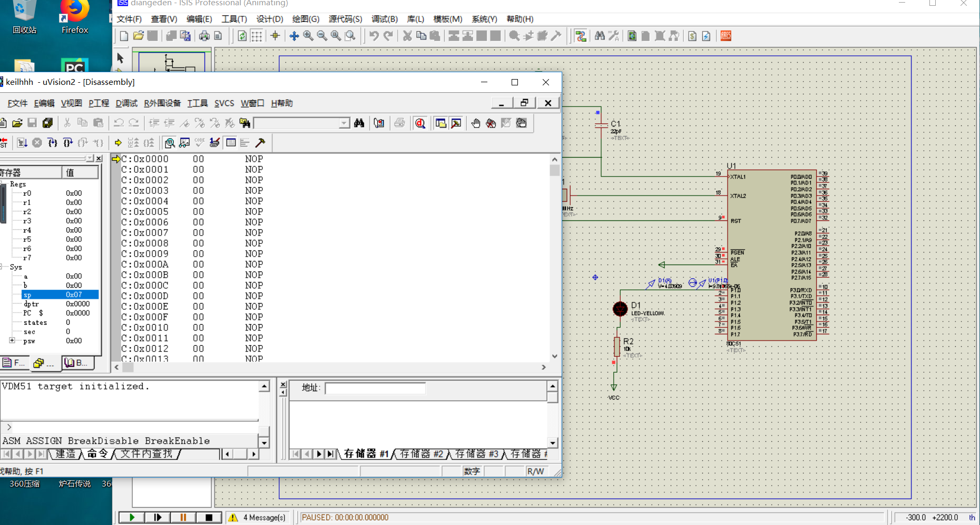Screen dimensions: 980x525
Task: Click Zoom to Area icon in ISIS toolbar
Action: click(x=350, y=36)
